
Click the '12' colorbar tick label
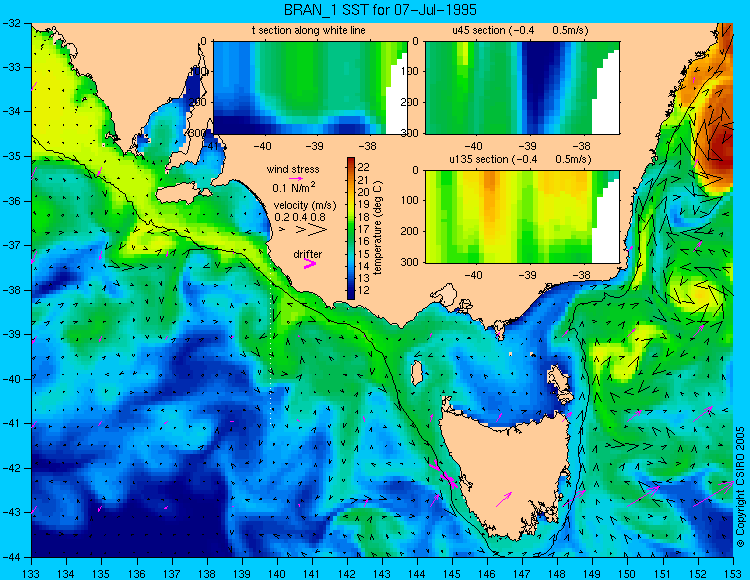[x=364, y=290]
